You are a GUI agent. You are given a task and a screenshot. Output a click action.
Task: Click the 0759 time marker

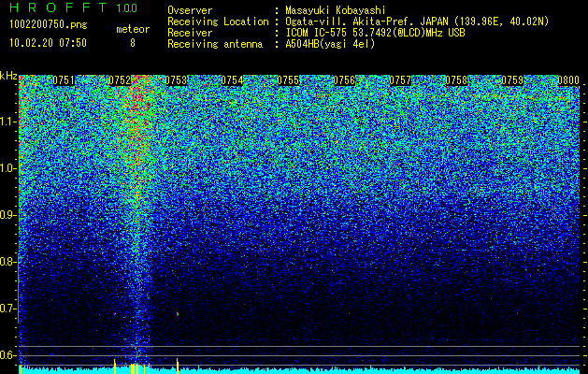(512, 80)
